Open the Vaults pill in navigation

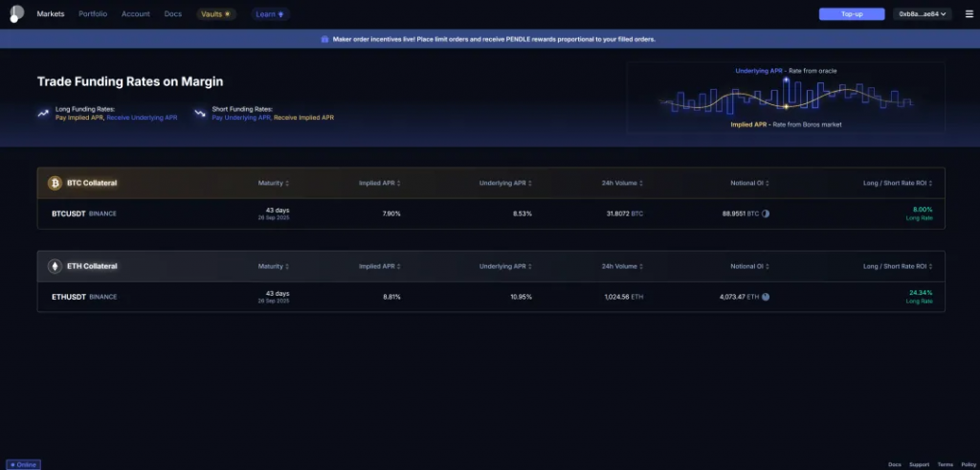coord(215,14)
